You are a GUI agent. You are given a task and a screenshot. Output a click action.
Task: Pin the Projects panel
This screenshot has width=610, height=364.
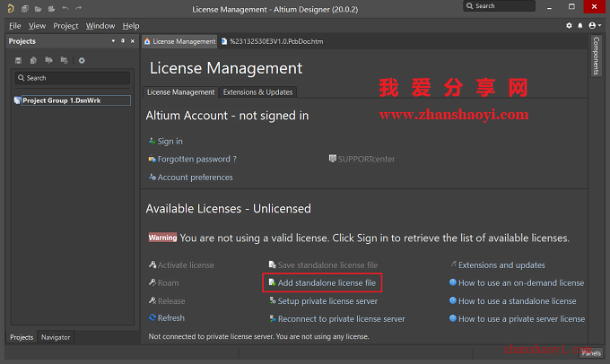[x=123, y=41]
